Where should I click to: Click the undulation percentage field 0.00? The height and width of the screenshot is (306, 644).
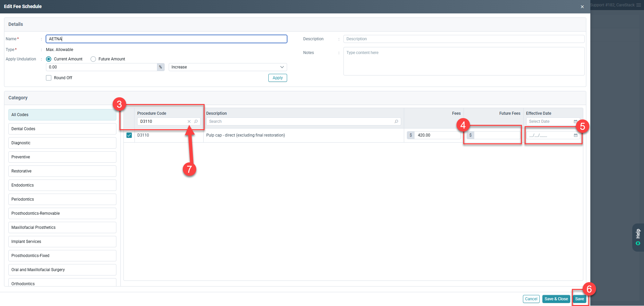point(102,67)
